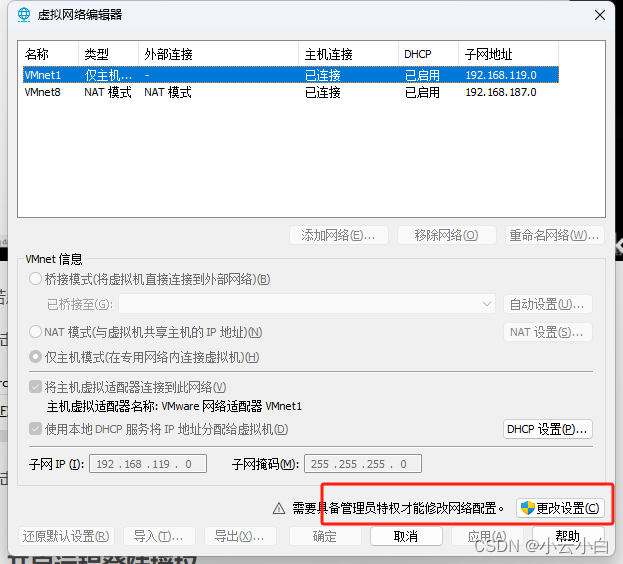
Task: Click NAT 设置(S)... button
Action: tap(548, 332)
